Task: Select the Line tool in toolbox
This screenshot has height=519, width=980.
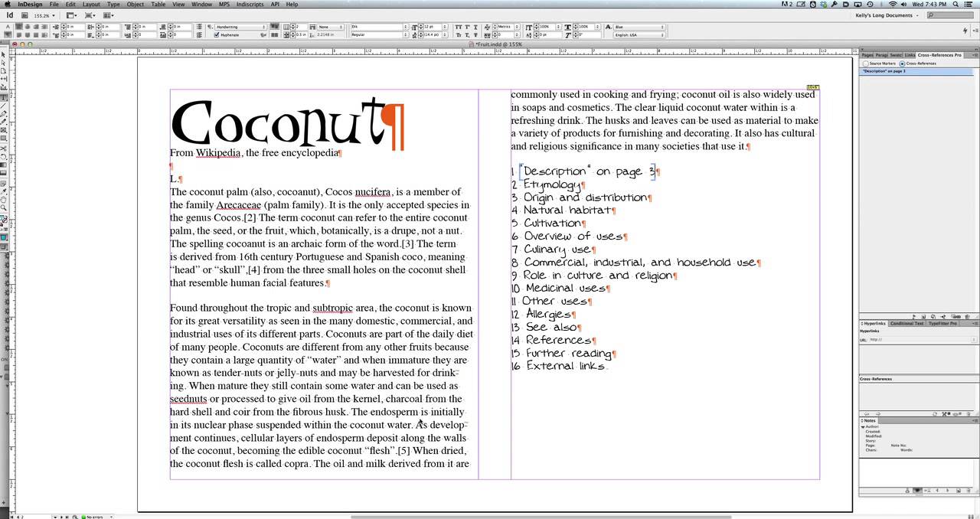Action: (4, 106)
